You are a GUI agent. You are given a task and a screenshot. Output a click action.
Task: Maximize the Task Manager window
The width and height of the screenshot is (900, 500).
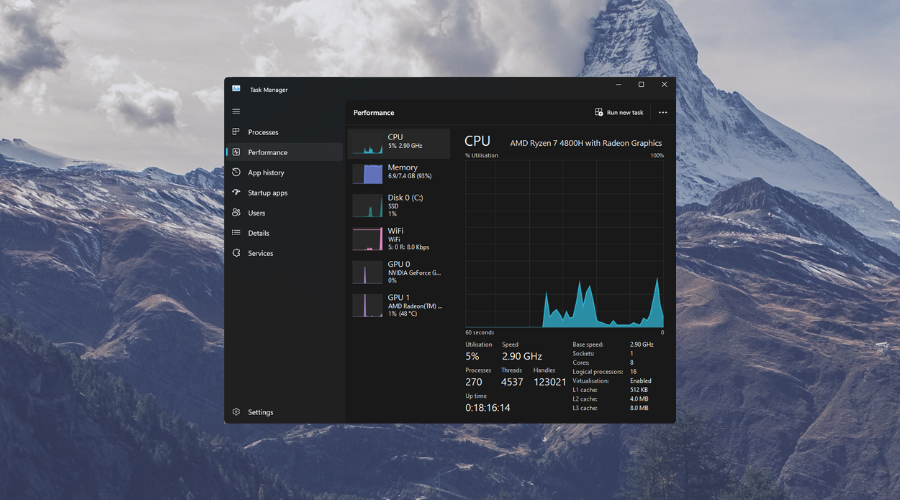pyautogui.click(x=641, y=85)
